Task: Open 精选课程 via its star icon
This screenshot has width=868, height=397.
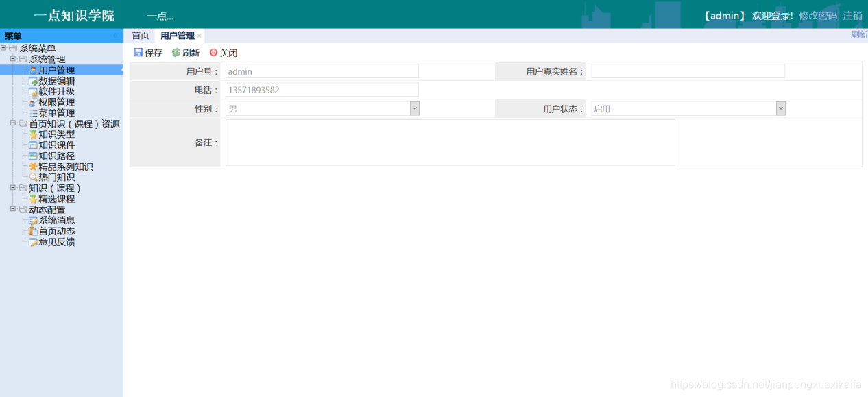Action: point(33,199)
